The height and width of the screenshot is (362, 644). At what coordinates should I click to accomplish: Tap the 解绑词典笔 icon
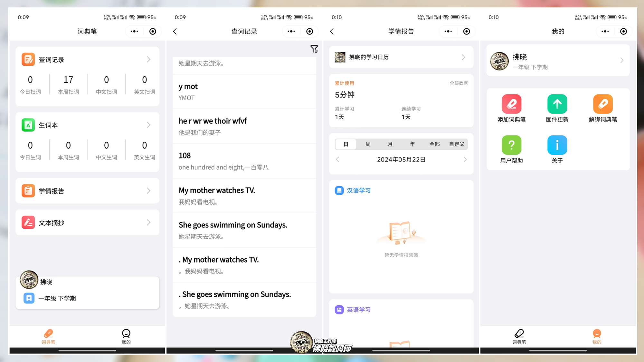click(x=603, y=104)
